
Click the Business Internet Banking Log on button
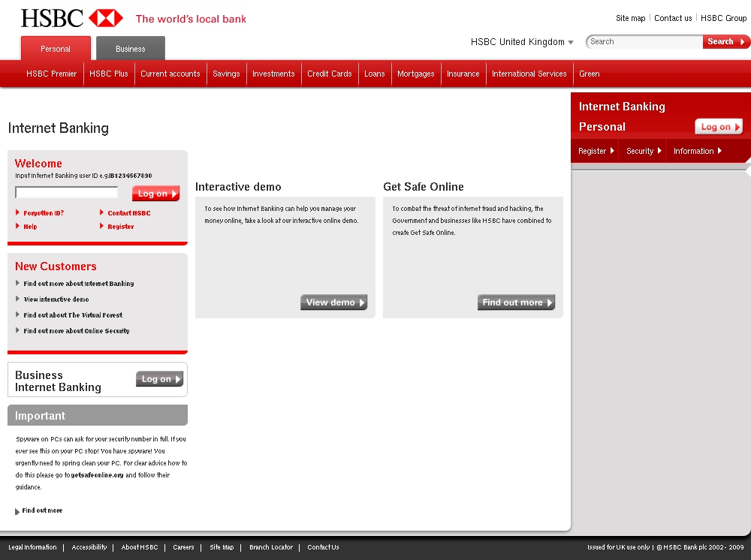pyautogui.click(x=159, y=378)
